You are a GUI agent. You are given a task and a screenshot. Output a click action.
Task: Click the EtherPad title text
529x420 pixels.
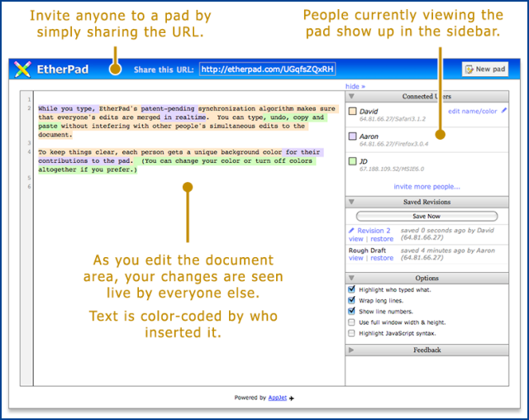point(63,69)
